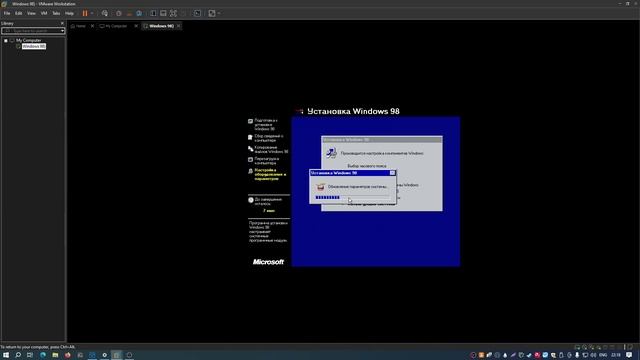The image size is (640, 360).
Task: Open the Help menu
Action: (69, 13)
